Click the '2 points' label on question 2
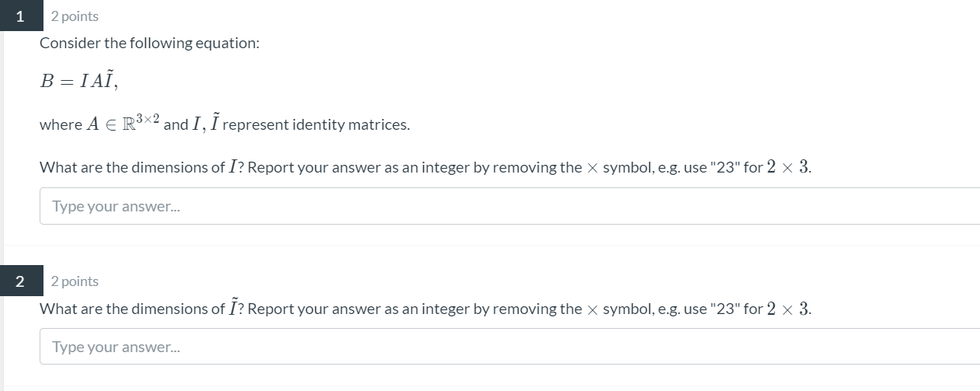 coord(75,281)
